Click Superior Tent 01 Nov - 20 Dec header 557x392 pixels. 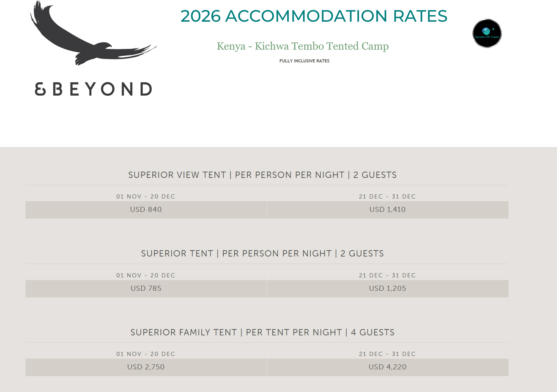point(146,275)
